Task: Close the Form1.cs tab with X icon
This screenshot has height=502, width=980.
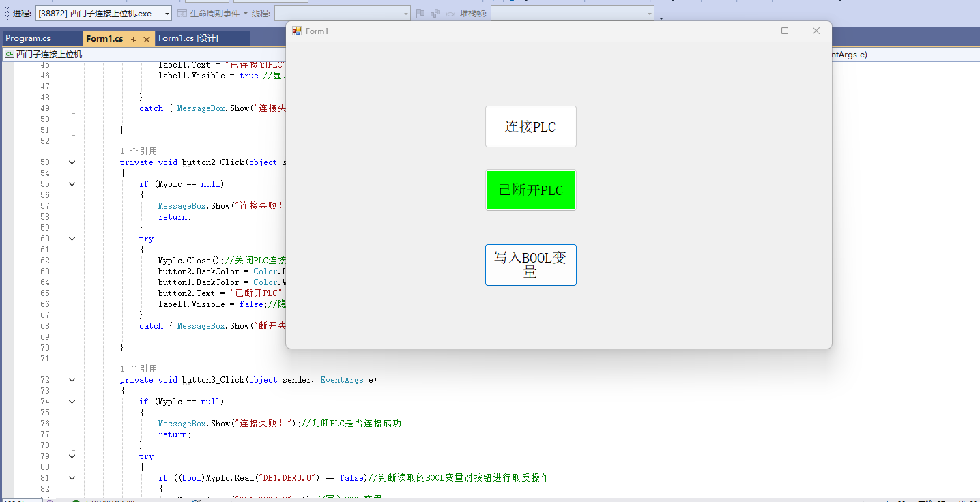Action: pos(146,40)
